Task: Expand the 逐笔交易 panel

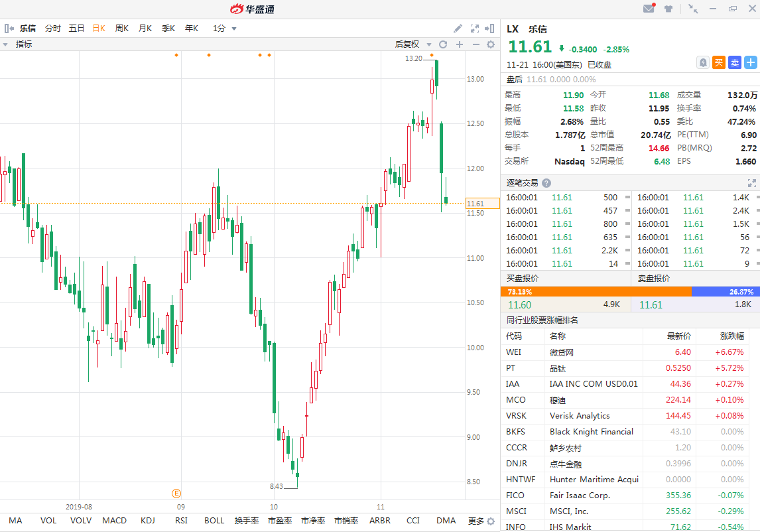Action: click(752, 183)
